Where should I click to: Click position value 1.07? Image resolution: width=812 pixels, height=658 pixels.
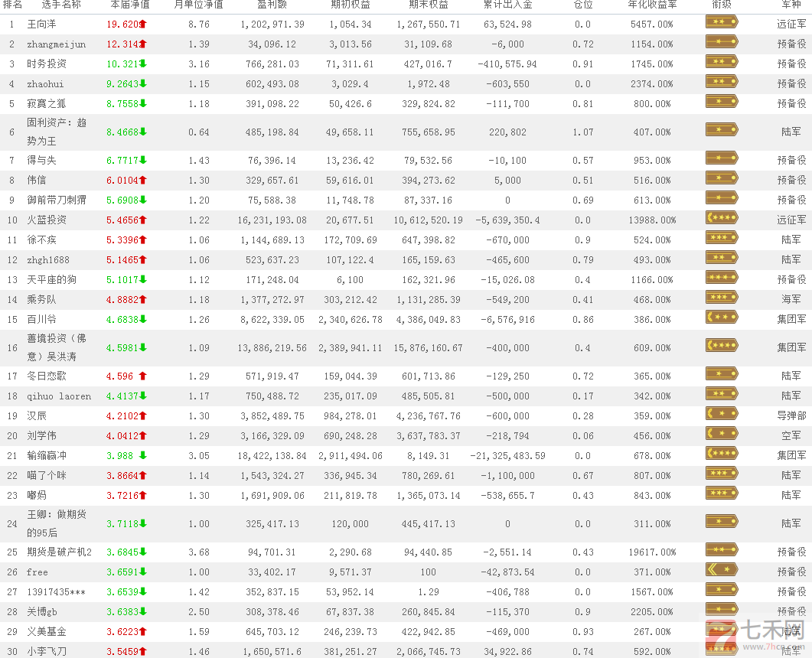point(583,132)
